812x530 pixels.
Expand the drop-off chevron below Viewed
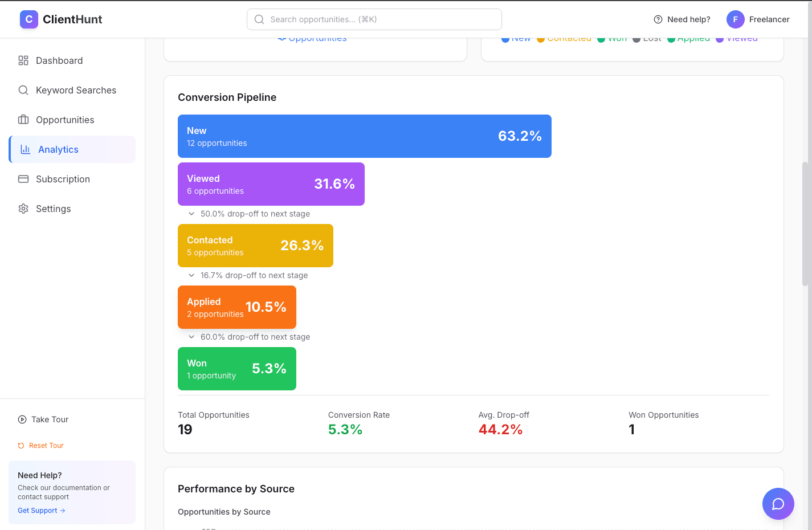192,213
